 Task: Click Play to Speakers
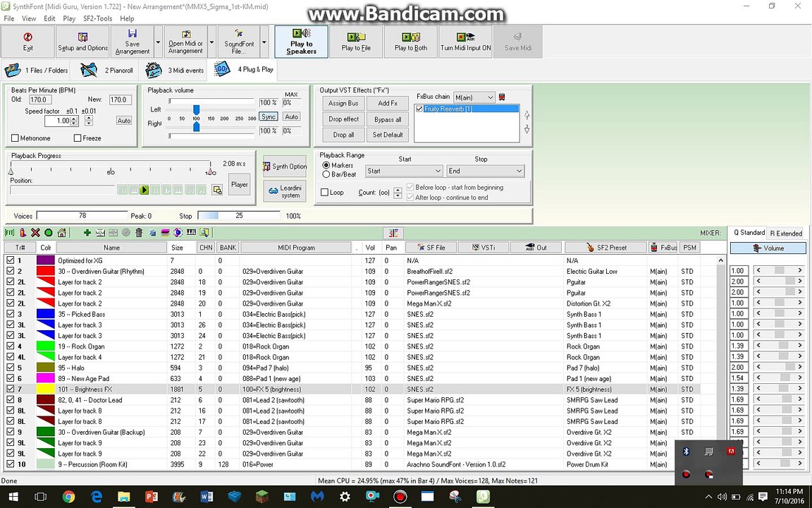point(302,42)
